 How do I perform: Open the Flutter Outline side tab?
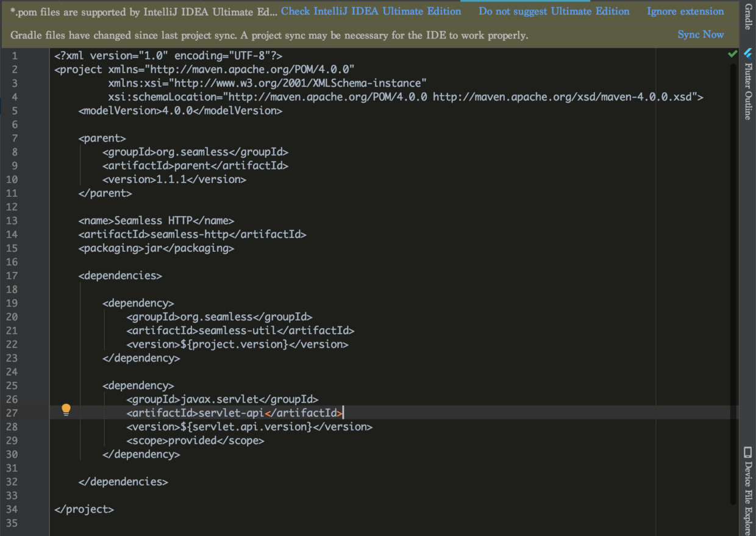[748, 84]
